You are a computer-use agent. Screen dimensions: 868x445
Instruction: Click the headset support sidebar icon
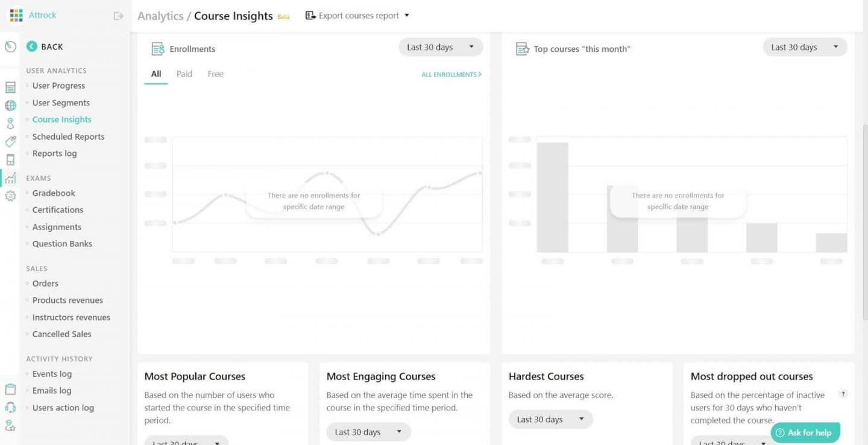(x=10, y=408)
